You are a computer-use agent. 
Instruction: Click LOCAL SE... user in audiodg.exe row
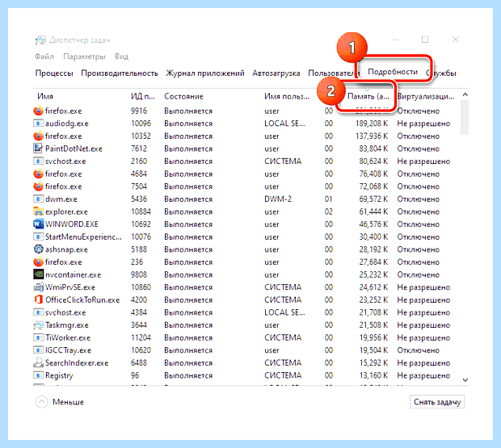coord(284,124)
